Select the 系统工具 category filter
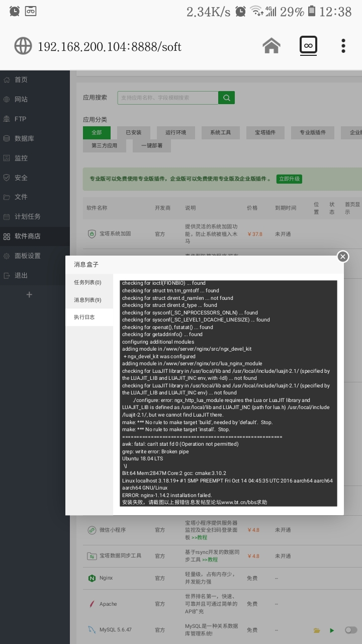The image size is (362, 644). coord(220,132)
